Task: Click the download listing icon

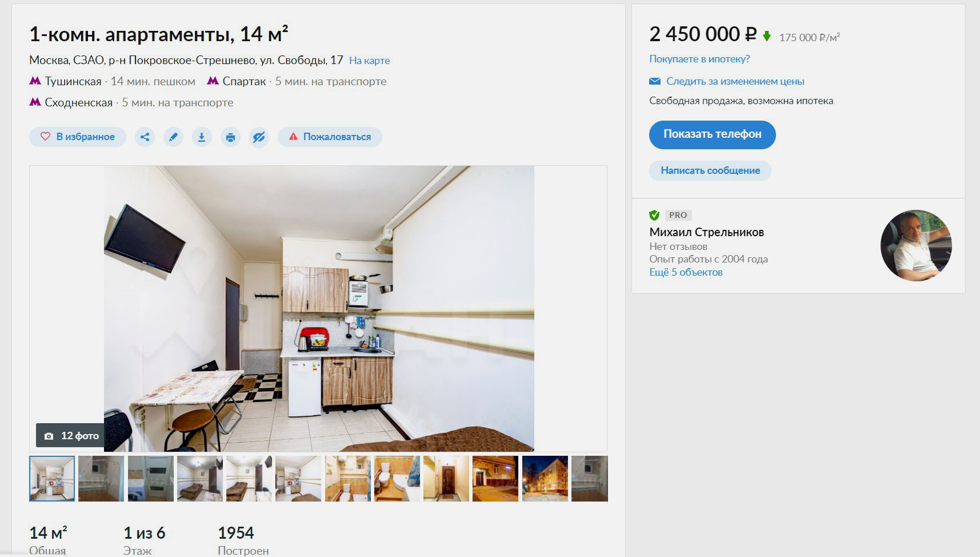Action: point(202,137)
